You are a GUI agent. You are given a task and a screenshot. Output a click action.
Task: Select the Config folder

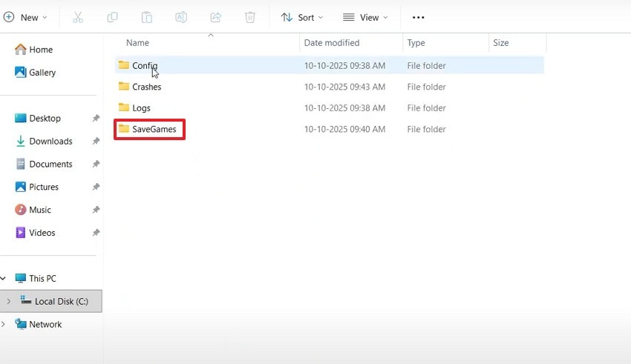tap(329, 65)
